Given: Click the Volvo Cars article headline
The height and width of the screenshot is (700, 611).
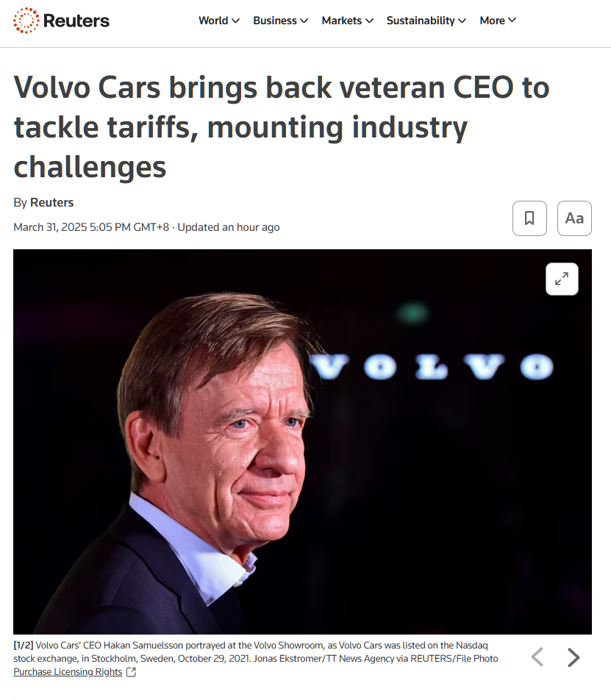Looking at the screenshot, I should pos(282,127).
